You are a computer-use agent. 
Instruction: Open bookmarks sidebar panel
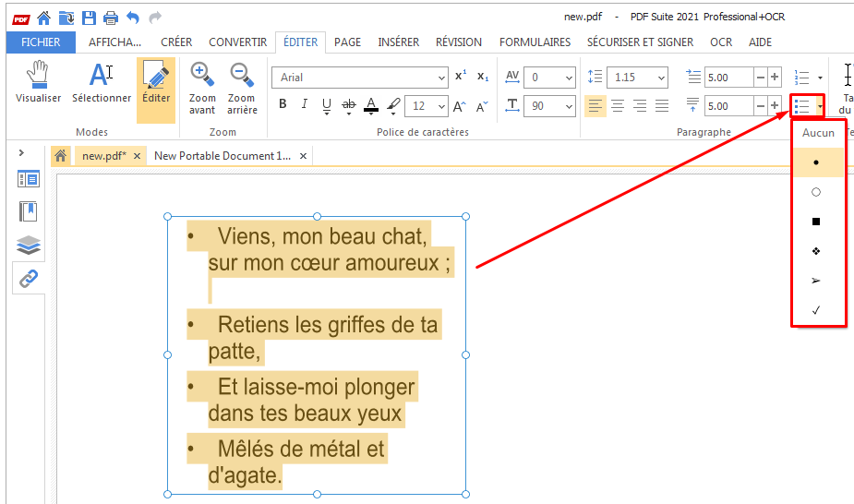[x=29, y=211]
